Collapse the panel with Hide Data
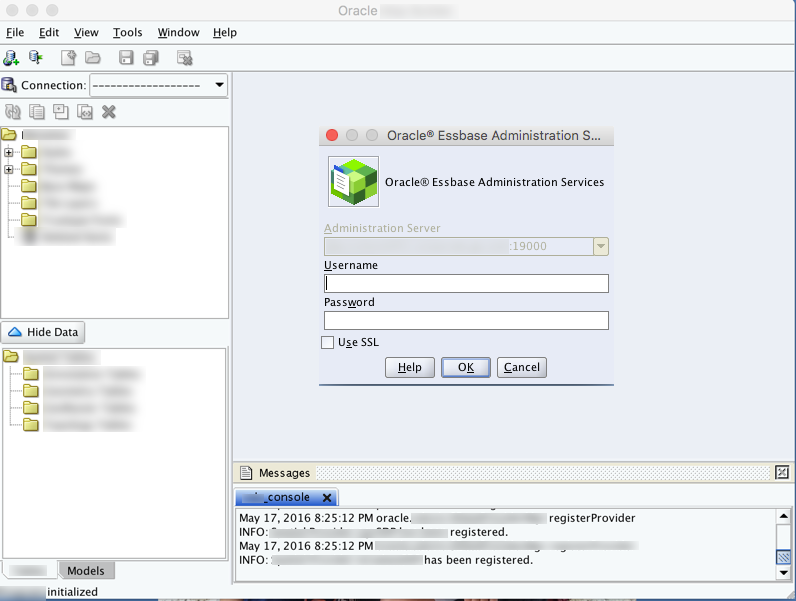Viewport: 796px width, 601px height. pyautogui.click(x=43, y=332)
